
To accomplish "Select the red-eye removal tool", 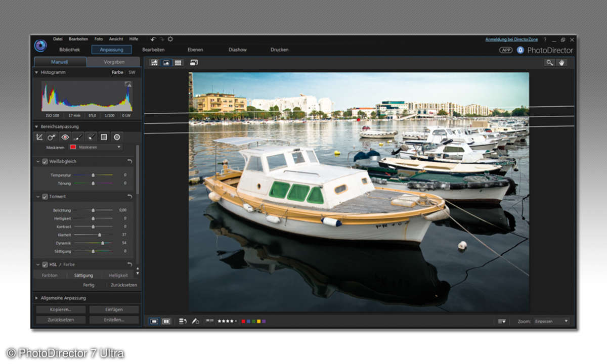I will coord(65,137).
